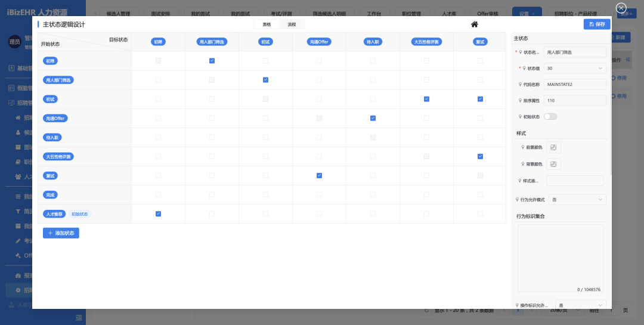Click the 添加状态 button
Viewport: 644px width, 325px height.
pyautogui.click(x=61, y=233)
